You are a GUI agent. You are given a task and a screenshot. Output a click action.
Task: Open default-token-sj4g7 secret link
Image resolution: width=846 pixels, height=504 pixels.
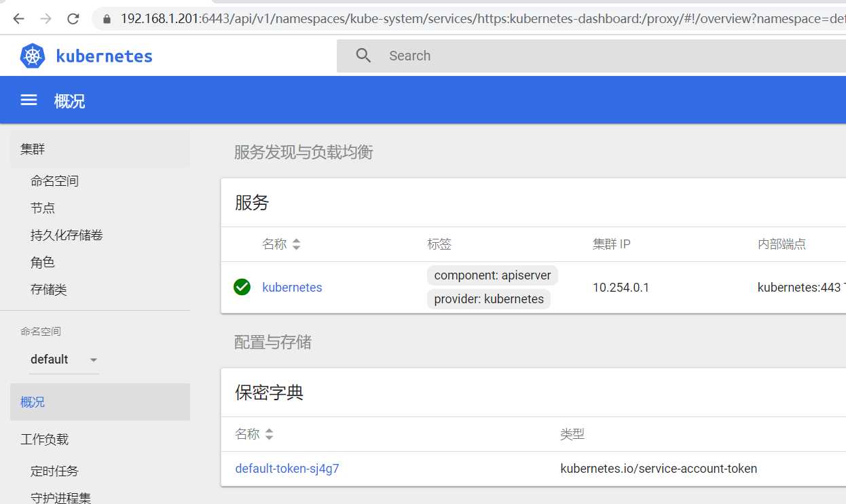click(x=287, y=469)
